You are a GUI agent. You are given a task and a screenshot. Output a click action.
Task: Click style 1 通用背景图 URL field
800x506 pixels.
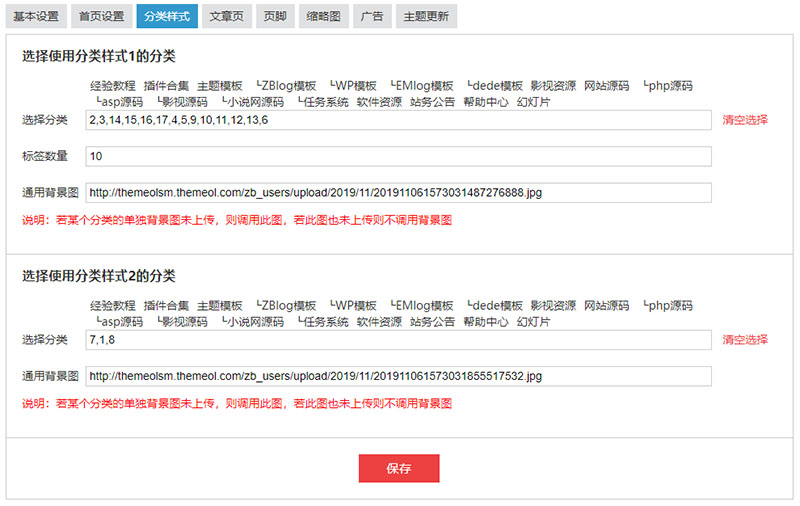pos(398,192)
